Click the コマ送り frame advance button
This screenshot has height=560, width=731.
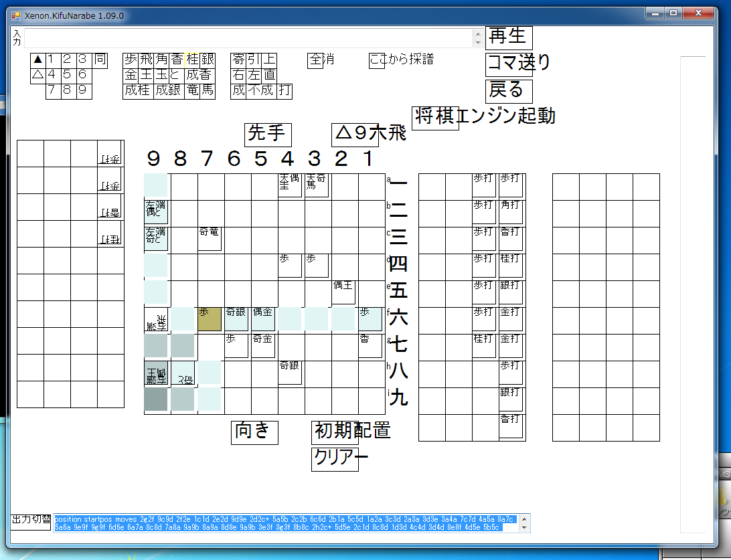(509, 64)
